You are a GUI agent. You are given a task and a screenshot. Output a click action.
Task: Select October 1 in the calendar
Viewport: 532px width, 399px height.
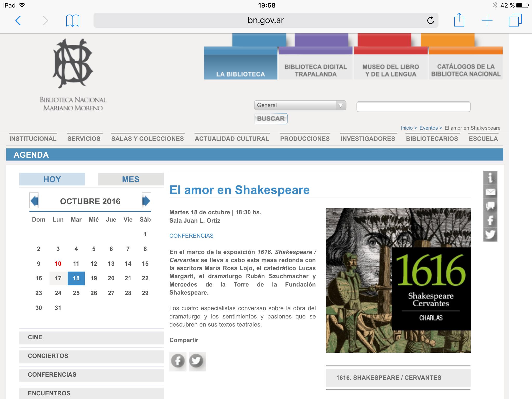coord(145,234)
